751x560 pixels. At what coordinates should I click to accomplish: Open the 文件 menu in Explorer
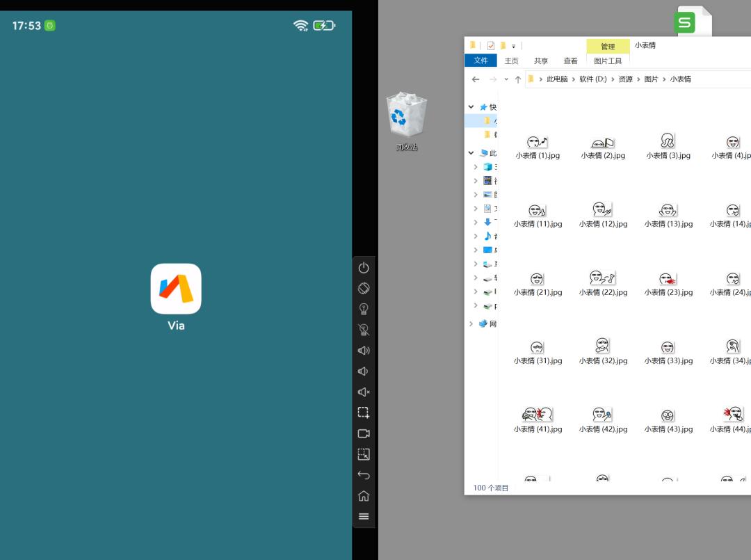[481, 61]
